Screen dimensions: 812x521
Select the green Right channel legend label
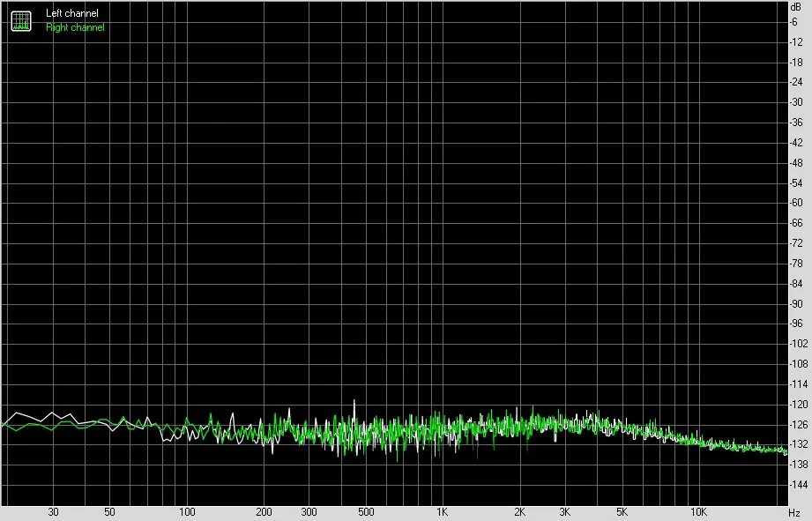[75, 27]
